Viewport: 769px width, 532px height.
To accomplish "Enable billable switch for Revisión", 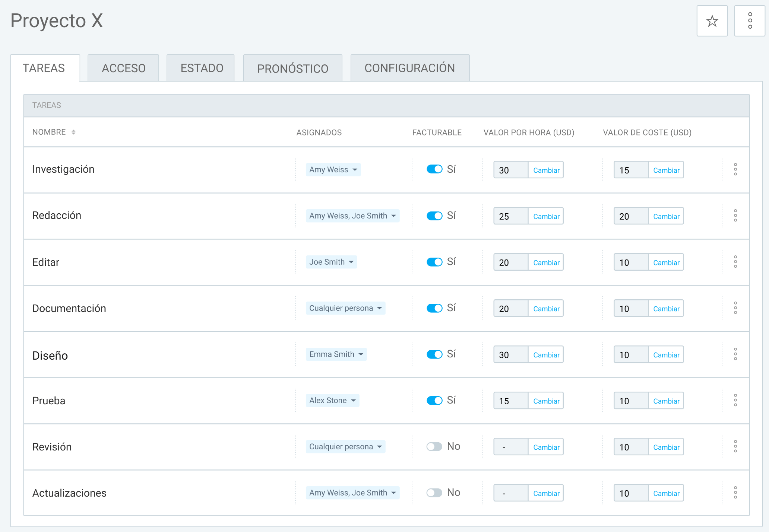I will click(x=434, y=446).
